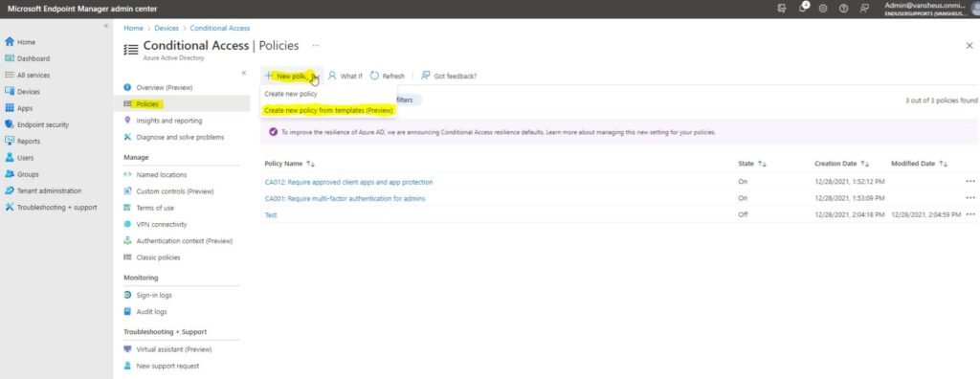Click modified date 12/28/2021, 2:04:59 PM
Image resolution: width=980 pixels, height=379 pixels.
coord(926,214)
